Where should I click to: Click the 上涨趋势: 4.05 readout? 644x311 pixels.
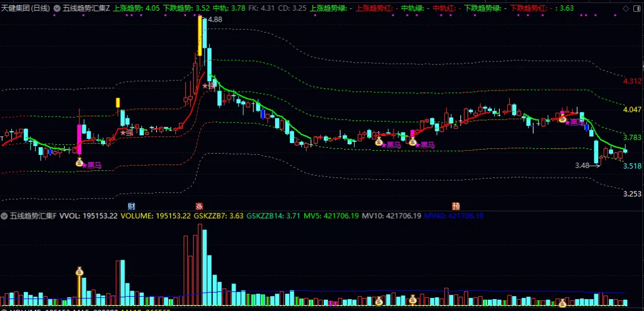(135, 8)
